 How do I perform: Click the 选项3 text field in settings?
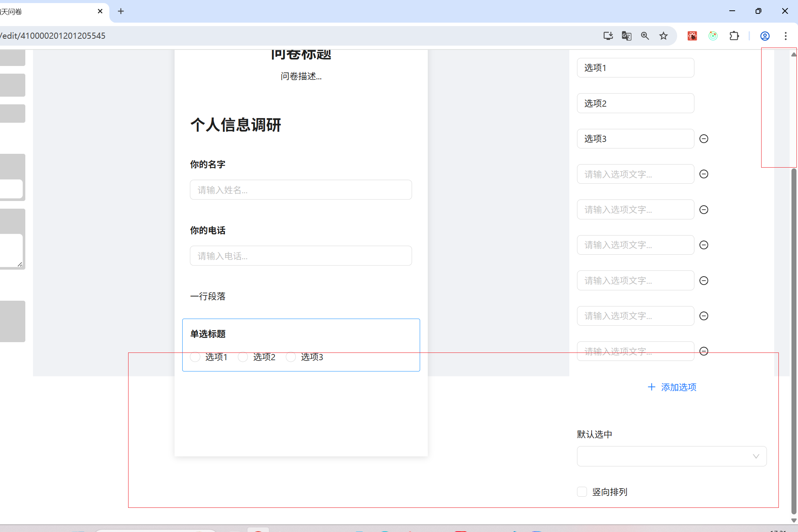click(x=635, y=138)
